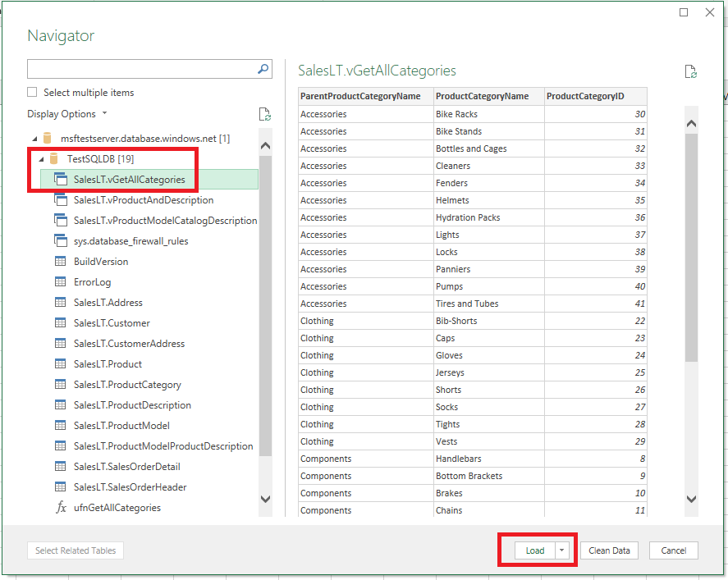The width and height of the screenshot is (728, 580).
Task: Click the Handlebars cell
Action: coord(488,459)
